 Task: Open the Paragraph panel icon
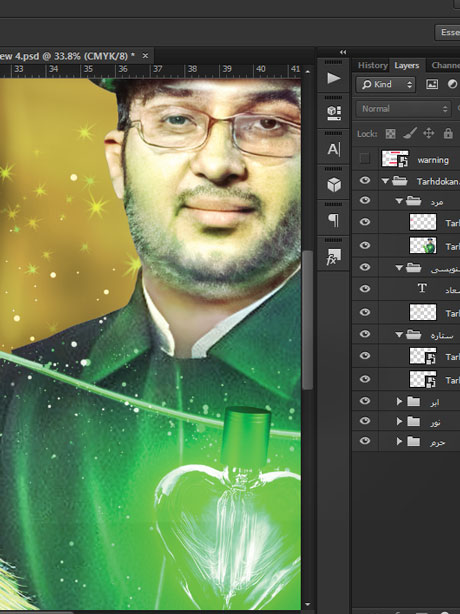pos(334,220)
